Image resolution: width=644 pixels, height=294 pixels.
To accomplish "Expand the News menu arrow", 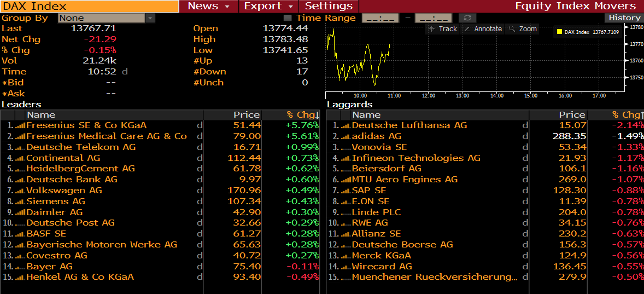I will (x=227, y=6).
